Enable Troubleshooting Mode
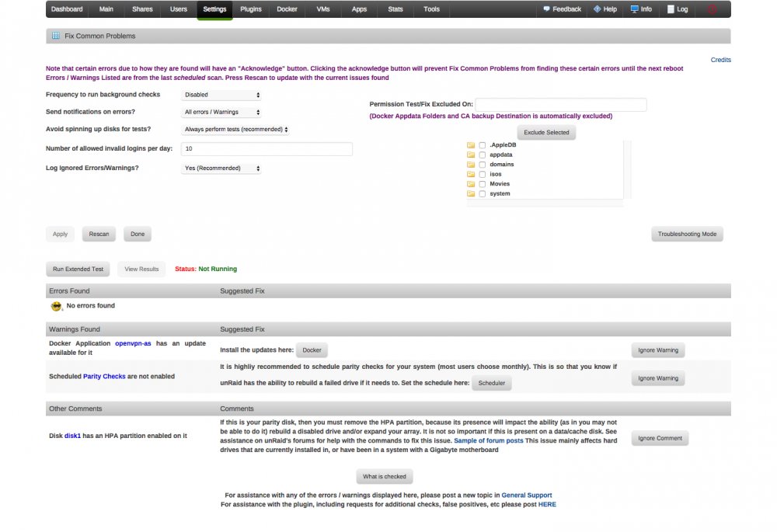This screenshot has width=777, height=532. pyautogui.click(x=687, y=234)
